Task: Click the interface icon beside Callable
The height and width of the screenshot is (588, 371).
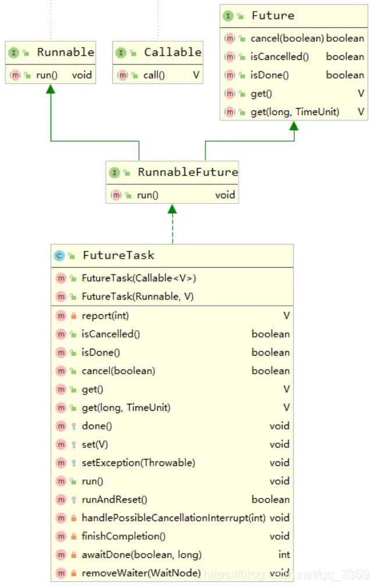Action: tap(120, 53)
